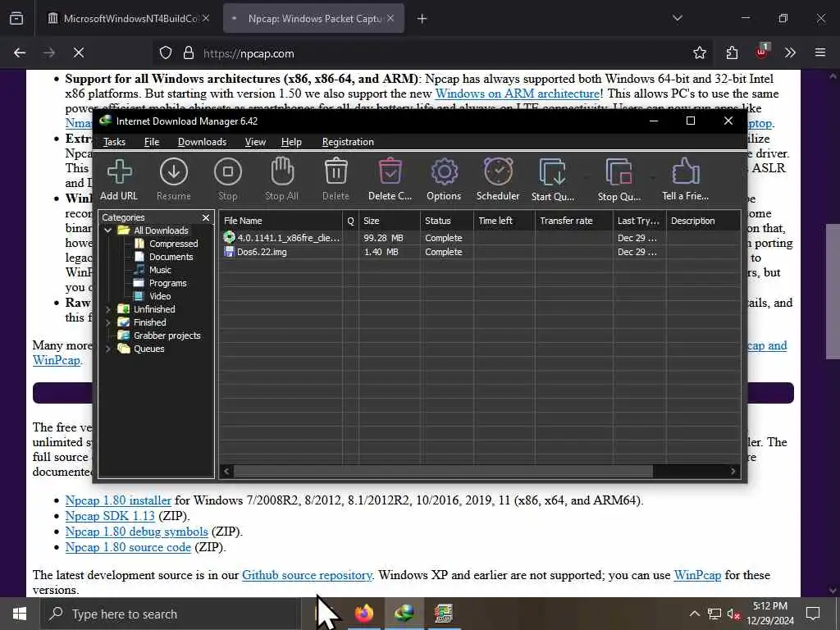Screen dimensions: 840x630
Task: Expand the Unfinished tree node
Action: (108, 309)
